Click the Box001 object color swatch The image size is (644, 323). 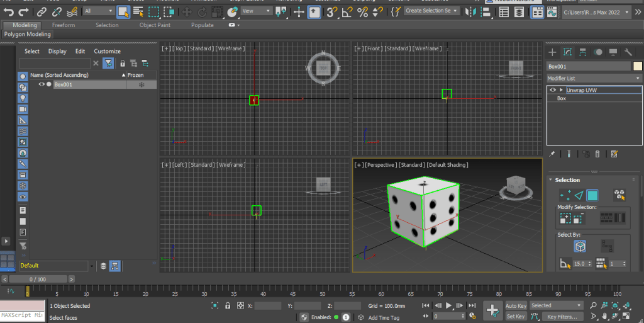click(x=637, y=66)
